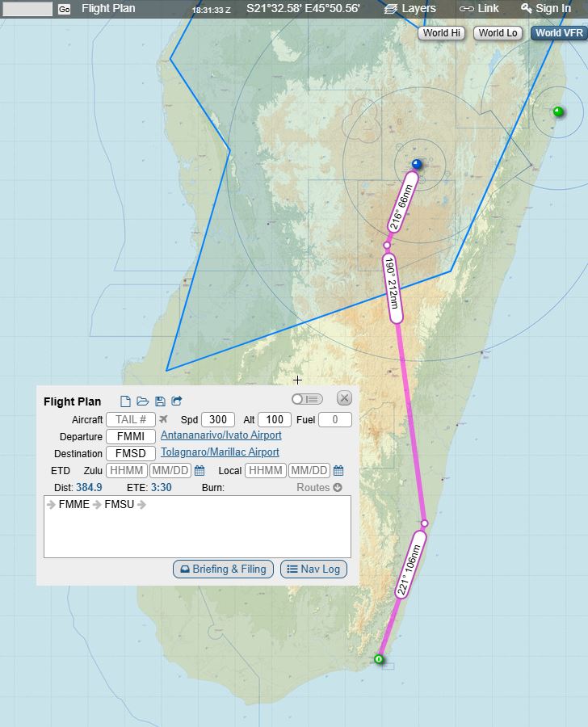
Task: Open the Local ETD calendar picker
Action: pos(338,471)
